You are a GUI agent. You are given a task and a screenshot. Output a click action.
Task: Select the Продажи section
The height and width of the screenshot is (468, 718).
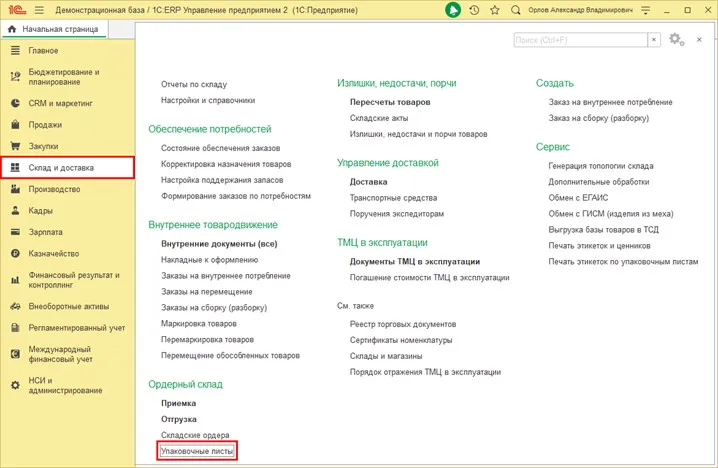(x=46, y=125)
